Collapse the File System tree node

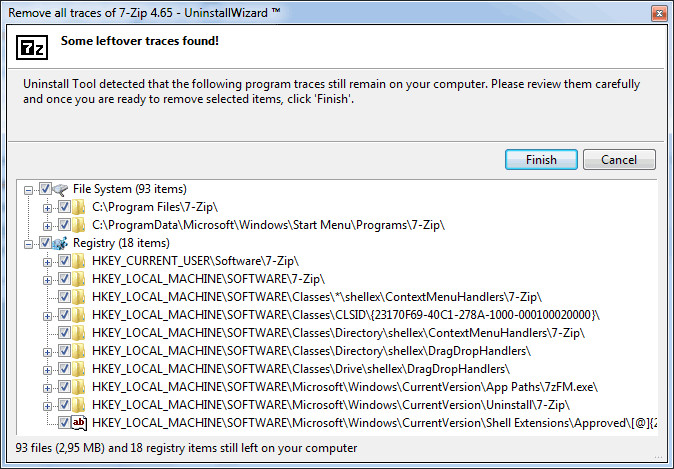pyautogui.click(x=28, y=190)
